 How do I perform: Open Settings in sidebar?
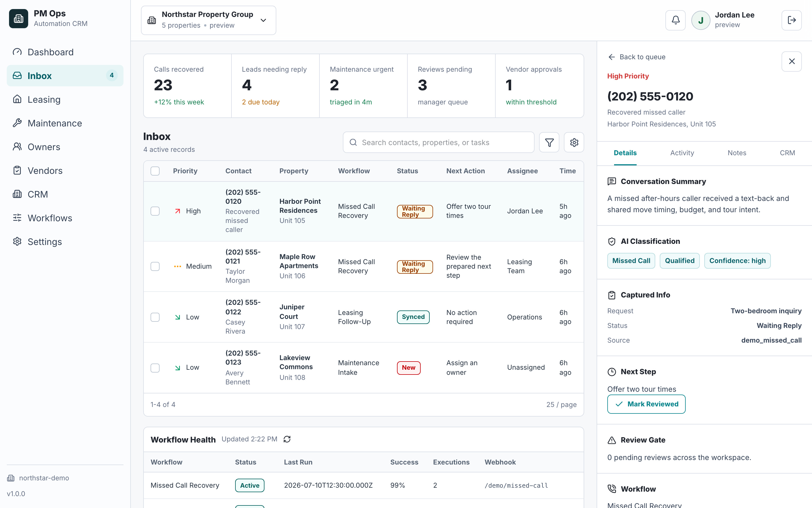pyautogui.click(x=65, y=242)
